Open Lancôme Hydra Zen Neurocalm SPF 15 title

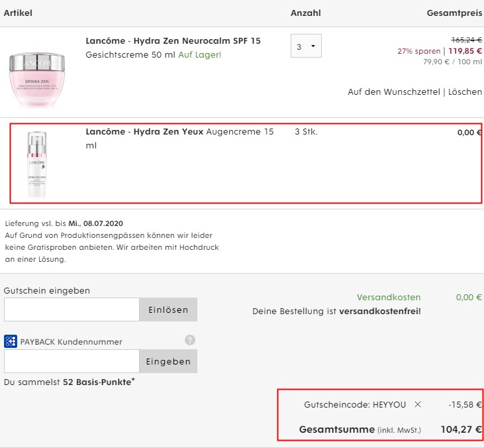pyautogui.click(x=173, y=41)
